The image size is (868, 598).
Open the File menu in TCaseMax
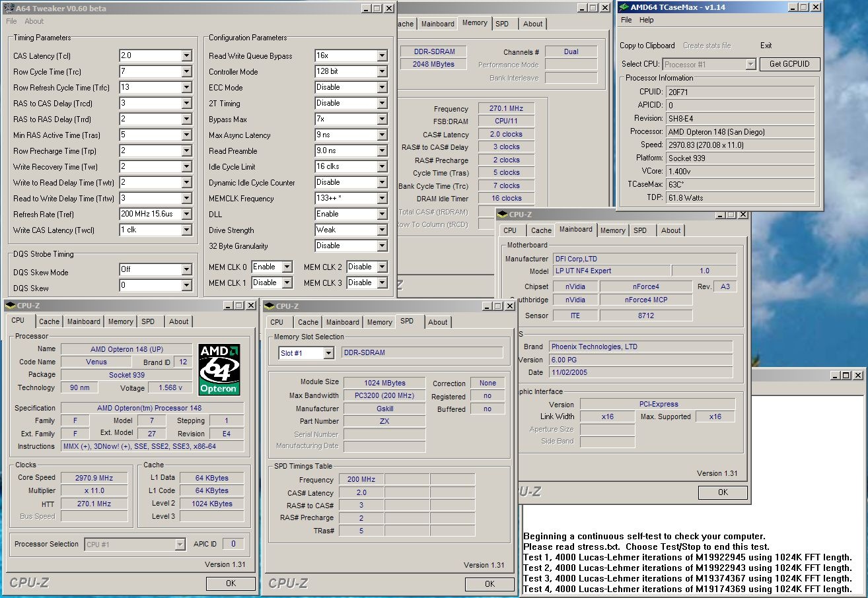pyautogui.click(x=626, y=20)
